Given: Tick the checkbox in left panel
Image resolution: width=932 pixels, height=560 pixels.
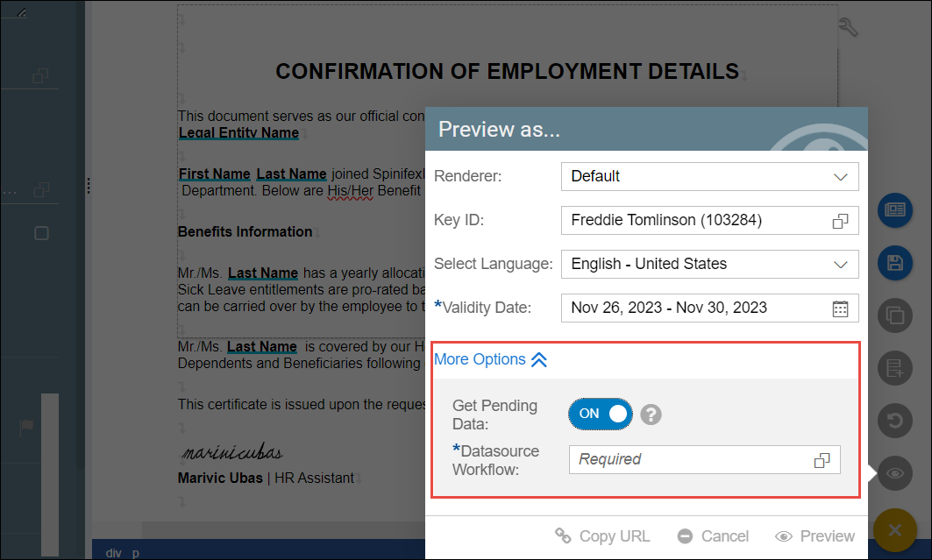Looking at the screenshot, I should pos(41,234).
